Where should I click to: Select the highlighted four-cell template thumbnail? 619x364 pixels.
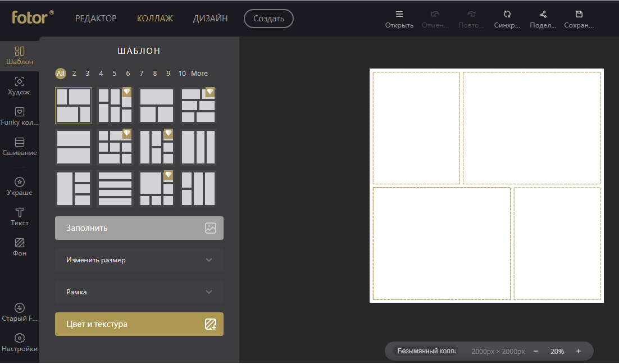pos(74,106)
